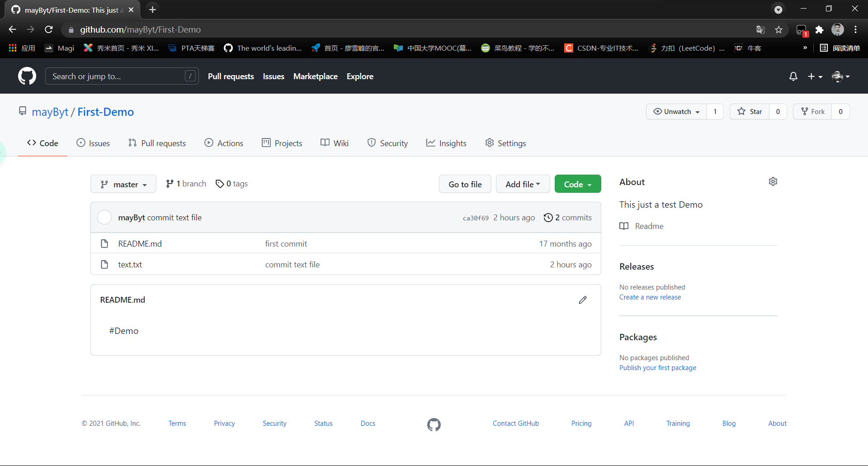
Task: Open the Contact GitHub footer link
Action: (516, 423)
